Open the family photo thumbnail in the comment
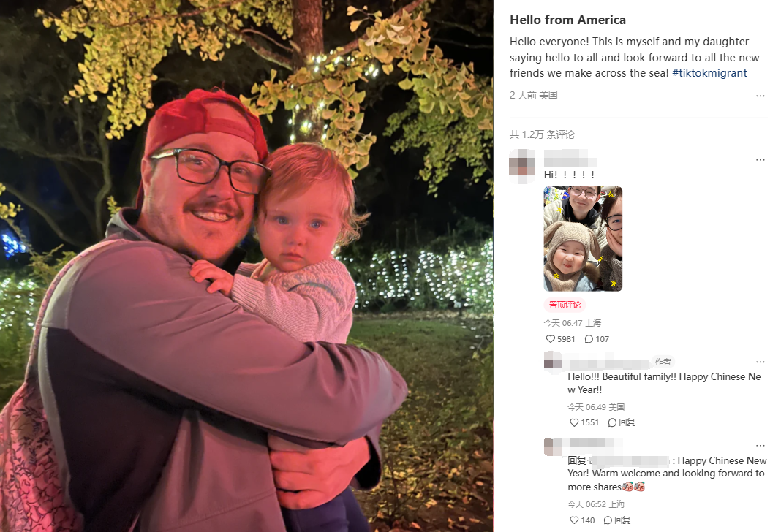781x532 pixels. (x=583, y=239)
